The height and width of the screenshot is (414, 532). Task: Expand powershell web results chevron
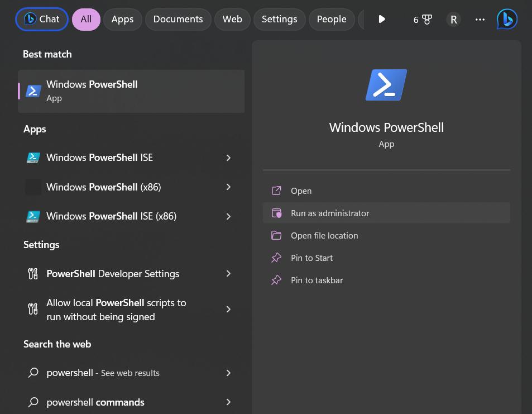point(228,373)
